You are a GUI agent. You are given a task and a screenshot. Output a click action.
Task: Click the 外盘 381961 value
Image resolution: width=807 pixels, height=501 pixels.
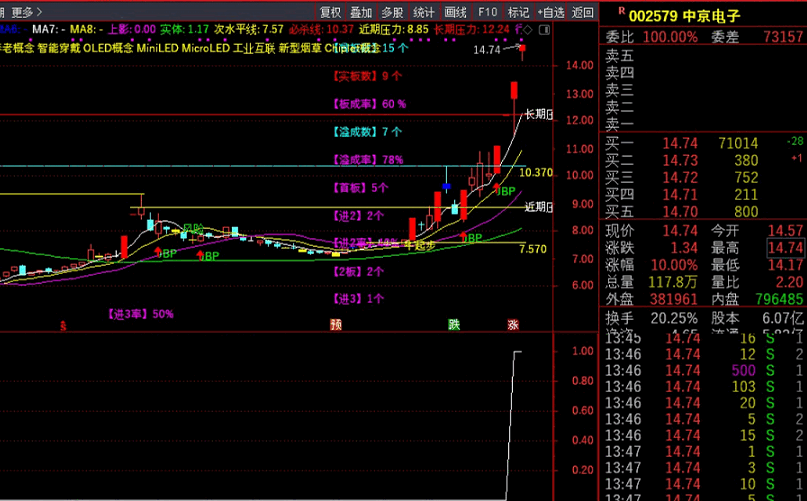pyautogui.click(x=674, y=299)
